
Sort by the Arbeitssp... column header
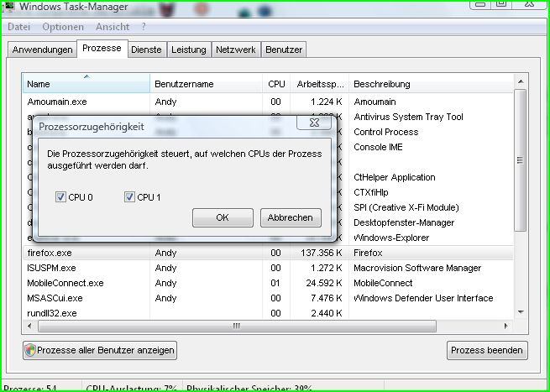[x=320, y=84]
